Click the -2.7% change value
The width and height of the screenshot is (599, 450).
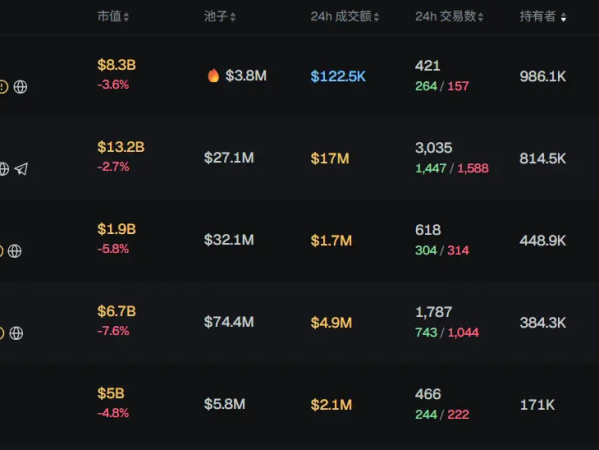113,167
